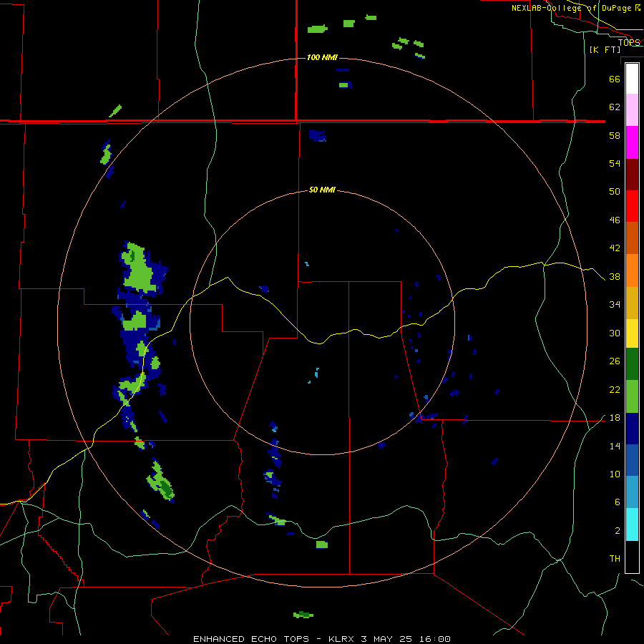Click the '6' legend value

tap(618, 502)
